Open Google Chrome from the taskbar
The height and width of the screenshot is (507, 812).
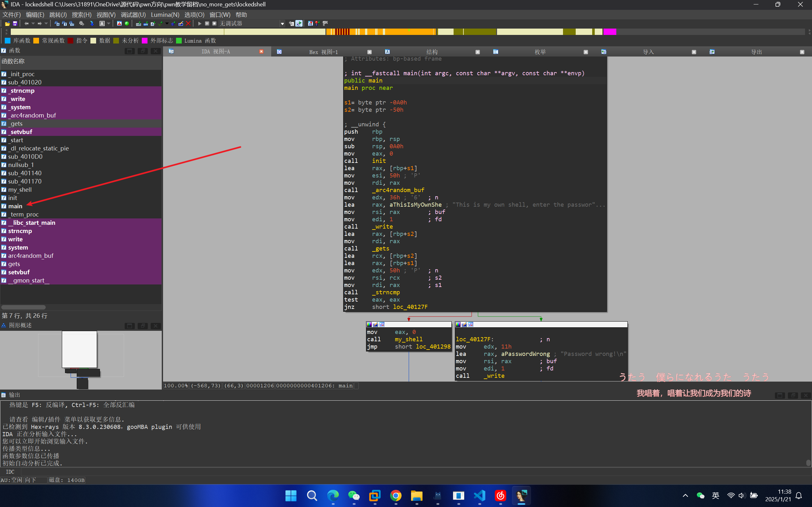pyautogui.click(x=396, y=496)
